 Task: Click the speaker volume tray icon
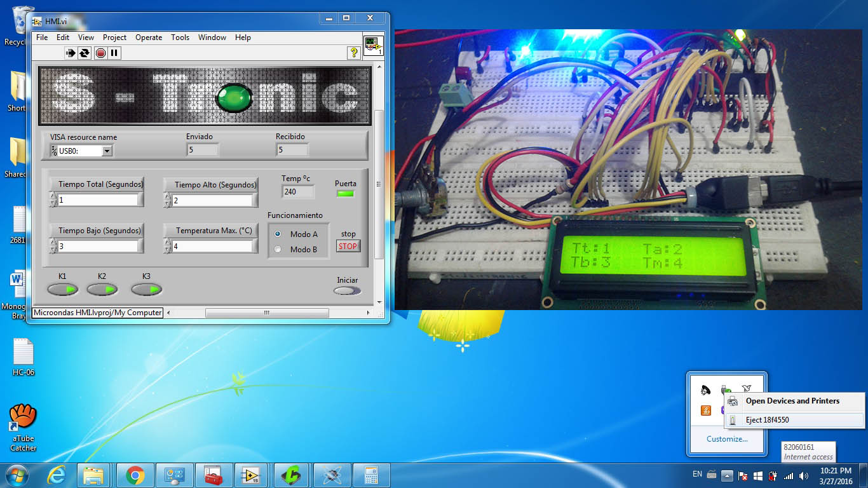804,475
